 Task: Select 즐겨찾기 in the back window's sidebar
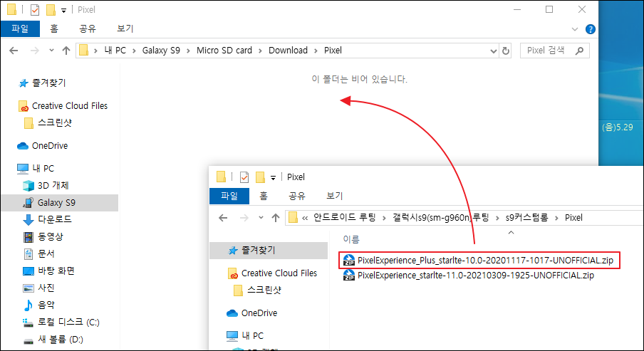[x=49, y=83]
